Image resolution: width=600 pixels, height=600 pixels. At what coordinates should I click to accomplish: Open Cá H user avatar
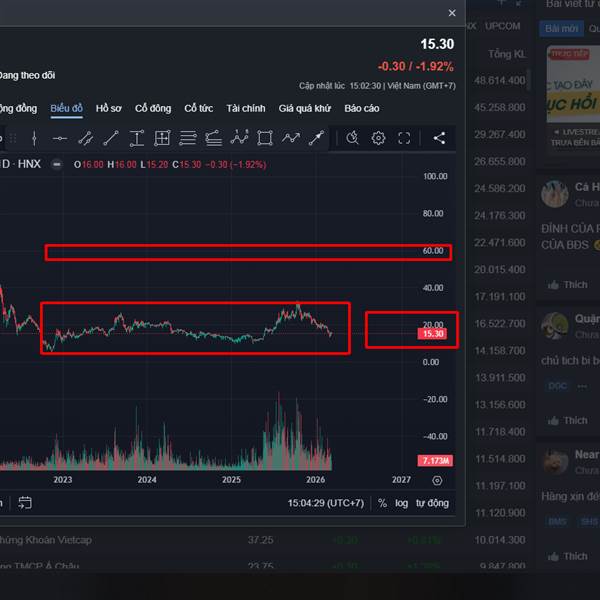(554, 194)
